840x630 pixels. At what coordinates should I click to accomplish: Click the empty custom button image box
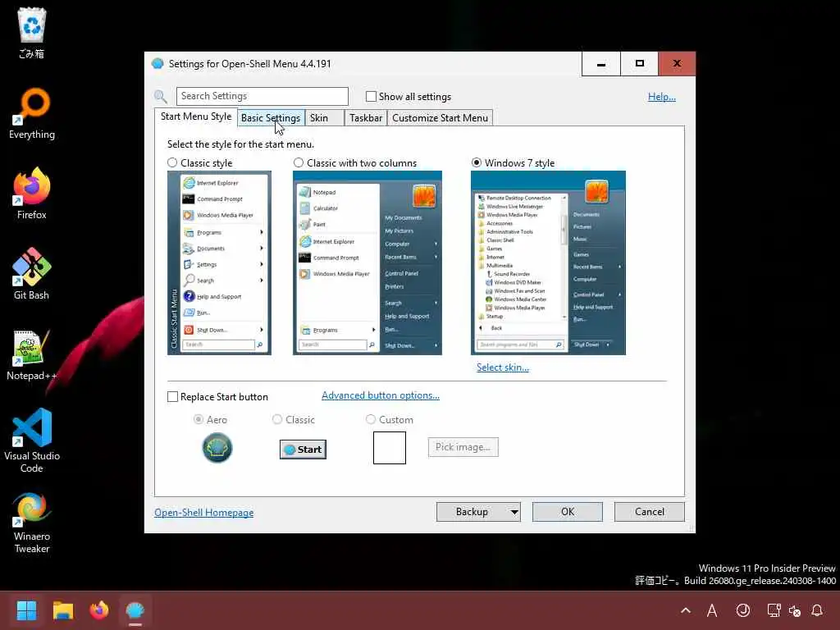(390, 448)
